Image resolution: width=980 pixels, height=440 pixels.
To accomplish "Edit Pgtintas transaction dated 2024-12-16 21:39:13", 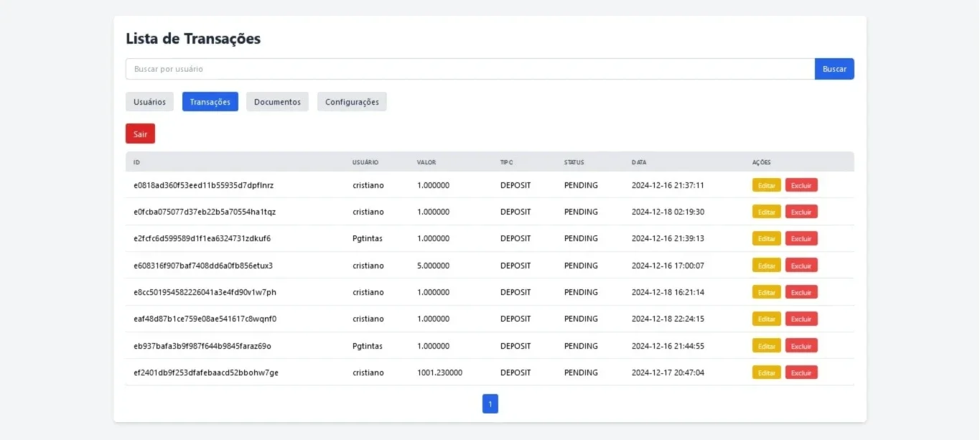I will (767, 238).
